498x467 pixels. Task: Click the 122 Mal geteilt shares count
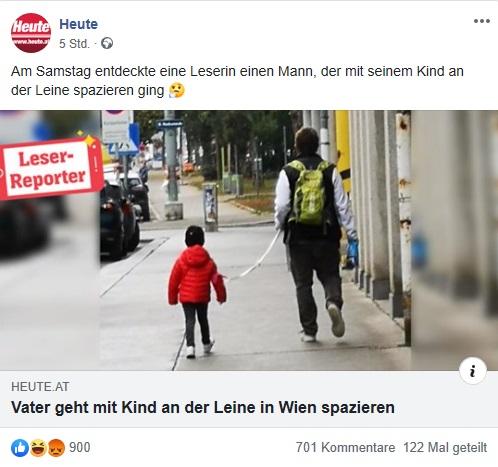click(x=445, y=447)
